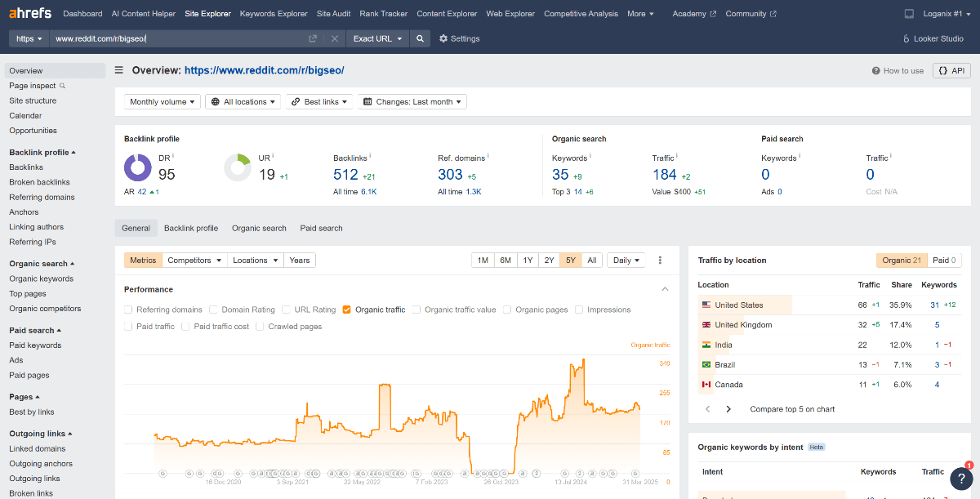Click the UR info icon
The image size is (980, 499).
(274, 155)
